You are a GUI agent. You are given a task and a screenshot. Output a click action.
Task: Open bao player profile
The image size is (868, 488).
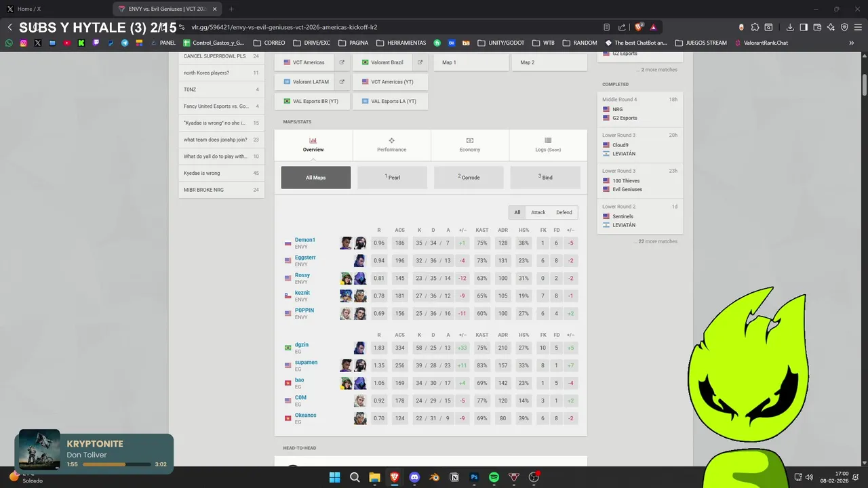point(299,380)
